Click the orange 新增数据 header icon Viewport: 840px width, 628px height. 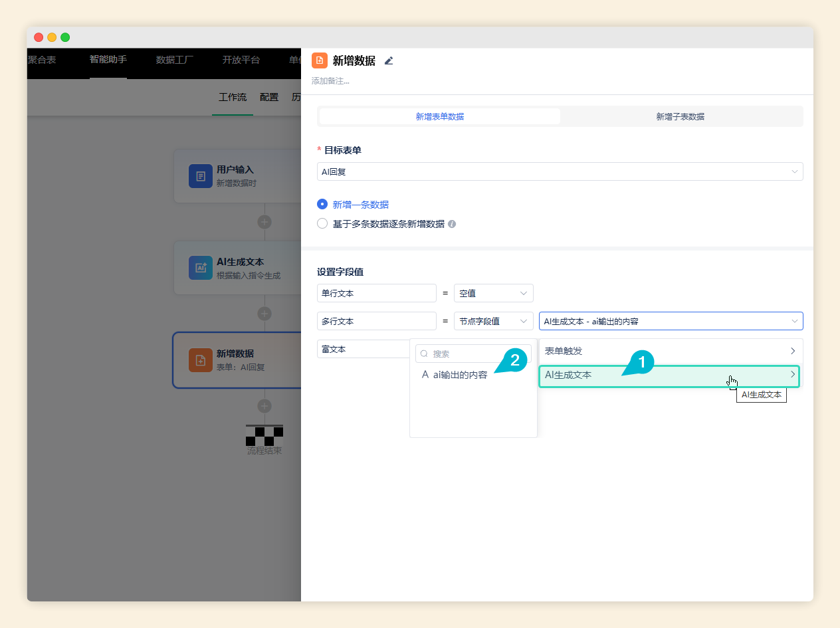point(320,61)
